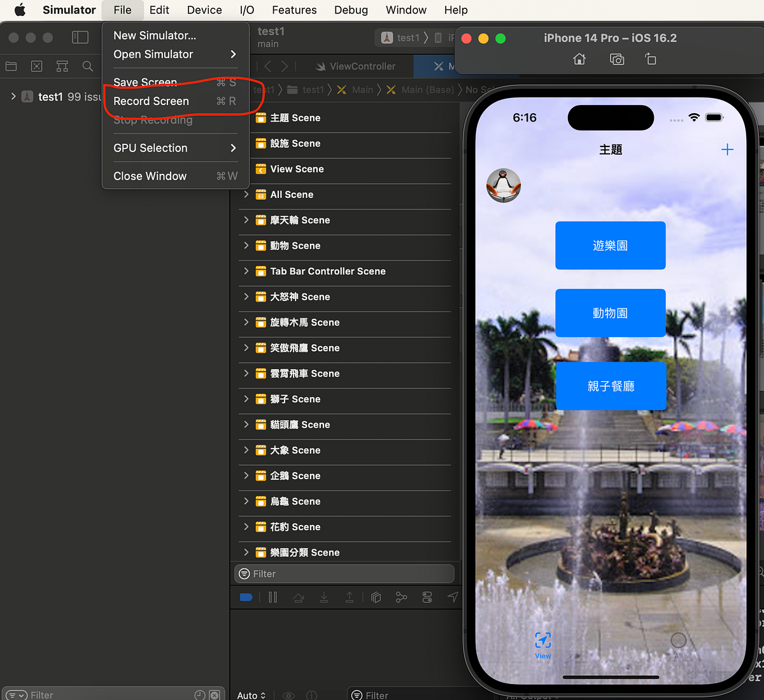Viewport: 764px width, 700px height.
Task: Click the rotate device icon in simulator
Action: click(650, 59)
